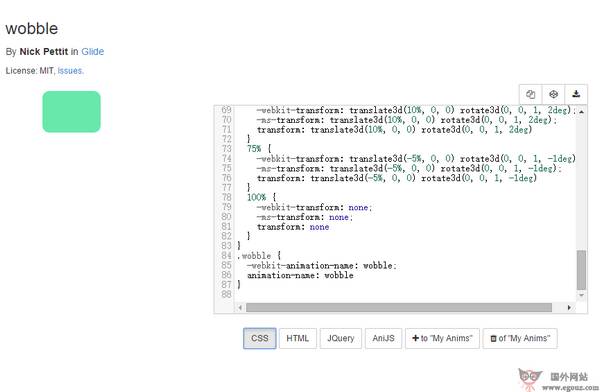This screenshot has width=600, height=392.
Task: Click code line 86 "animation-name: wobble"
Action: click(x=300, y=275)
